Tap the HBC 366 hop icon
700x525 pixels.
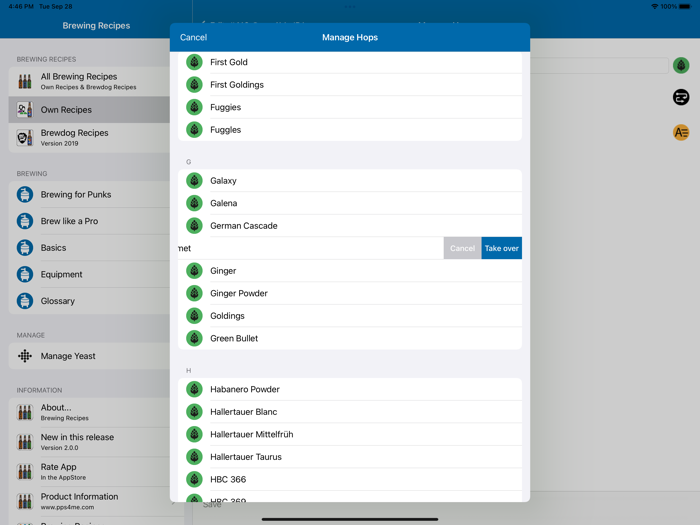pos(194,479)
